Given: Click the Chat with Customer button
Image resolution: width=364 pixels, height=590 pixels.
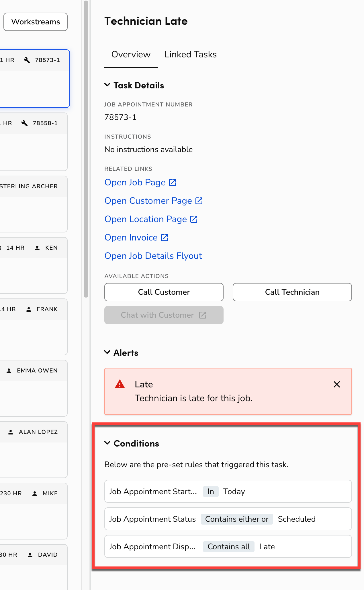Looking at the screenshot, I should [x=164, y=315].
